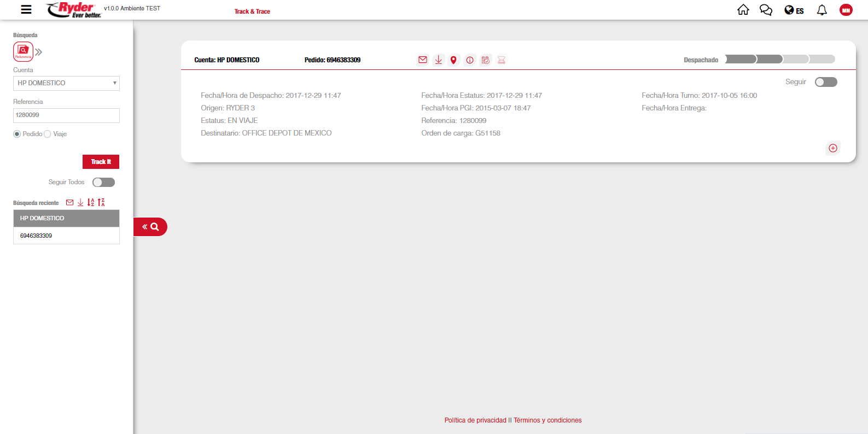Open the Política de privacidad link

(475, 420)
